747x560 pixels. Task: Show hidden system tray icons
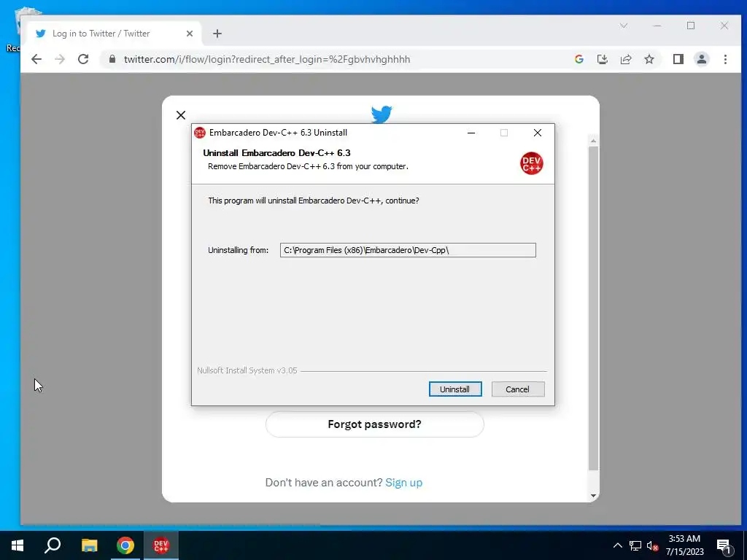coord(617,545)
